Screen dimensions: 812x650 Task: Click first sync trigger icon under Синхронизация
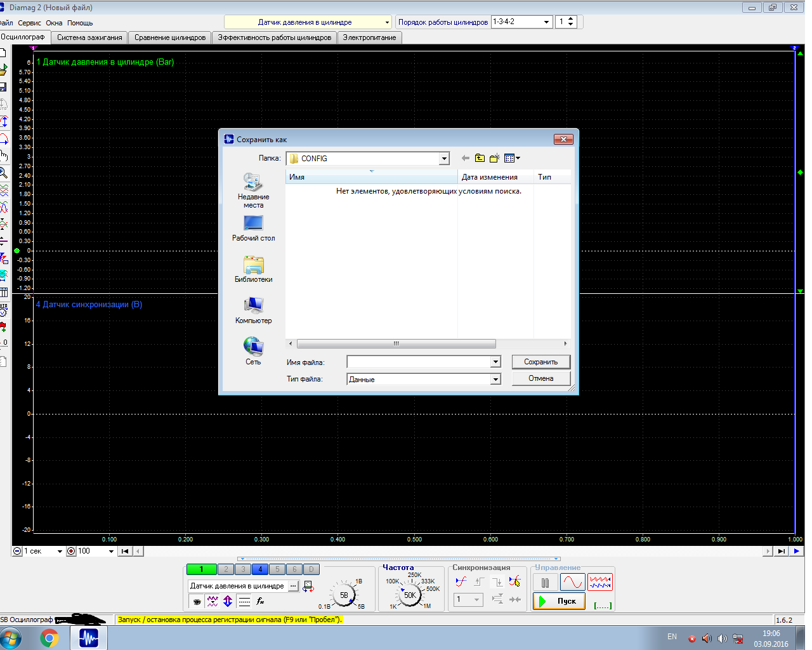tap(461, 581)
